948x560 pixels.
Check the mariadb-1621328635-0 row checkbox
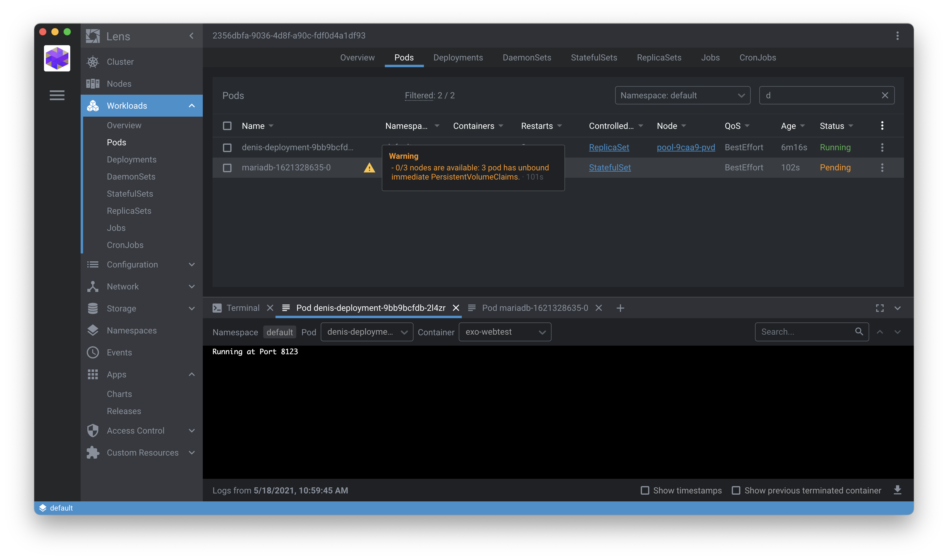tap(227, 168)
